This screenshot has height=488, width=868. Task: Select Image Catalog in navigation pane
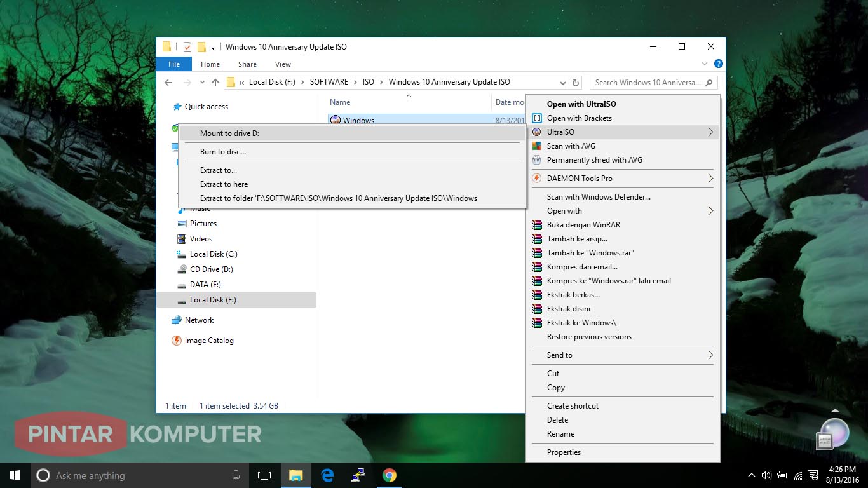[209, 341]
